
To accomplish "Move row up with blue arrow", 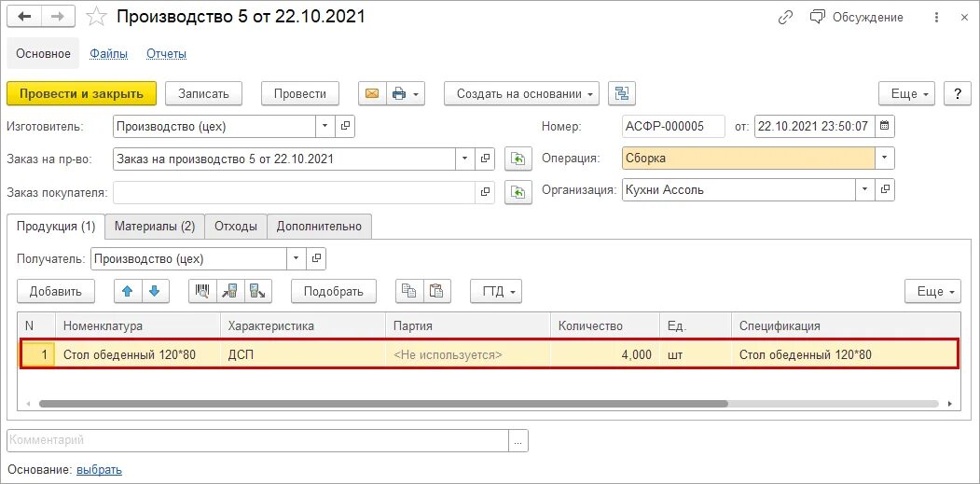I will 128,291.
